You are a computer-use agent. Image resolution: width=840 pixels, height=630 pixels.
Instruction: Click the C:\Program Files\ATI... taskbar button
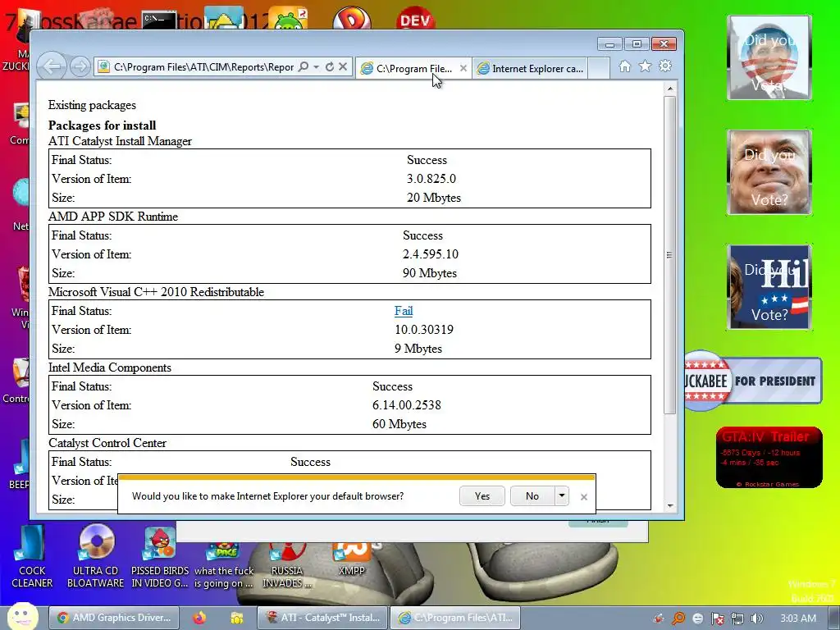[455, 619]
